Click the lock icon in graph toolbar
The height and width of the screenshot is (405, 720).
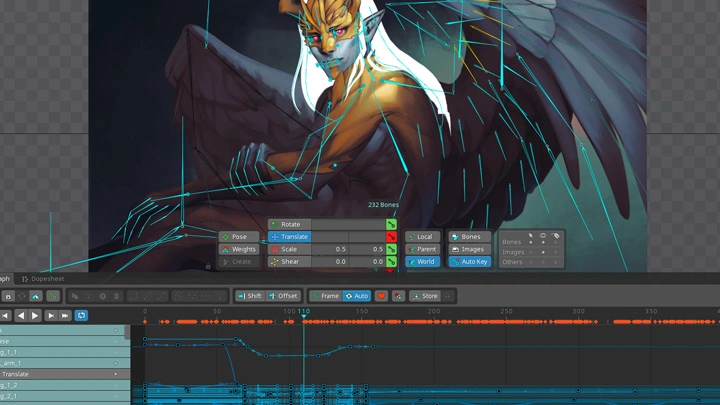click(x=8, y=296)
